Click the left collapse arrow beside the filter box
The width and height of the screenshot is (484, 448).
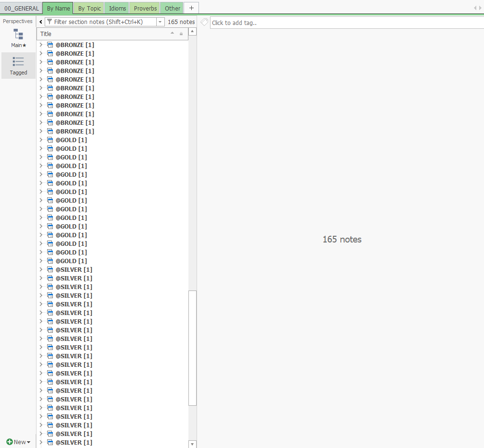[x=40, y=22]
